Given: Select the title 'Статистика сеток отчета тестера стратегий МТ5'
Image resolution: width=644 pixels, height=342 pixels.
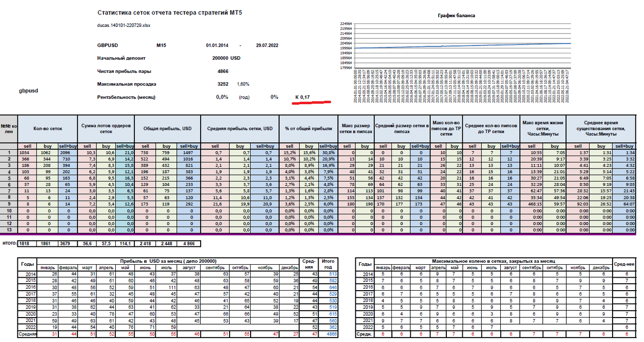Looking at the screenshot, I should 170,12.
